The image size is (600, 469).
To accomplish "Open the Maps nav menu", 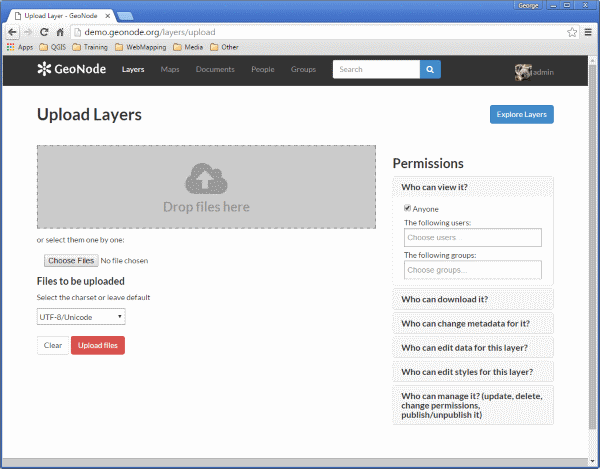I will coord(170,69).
